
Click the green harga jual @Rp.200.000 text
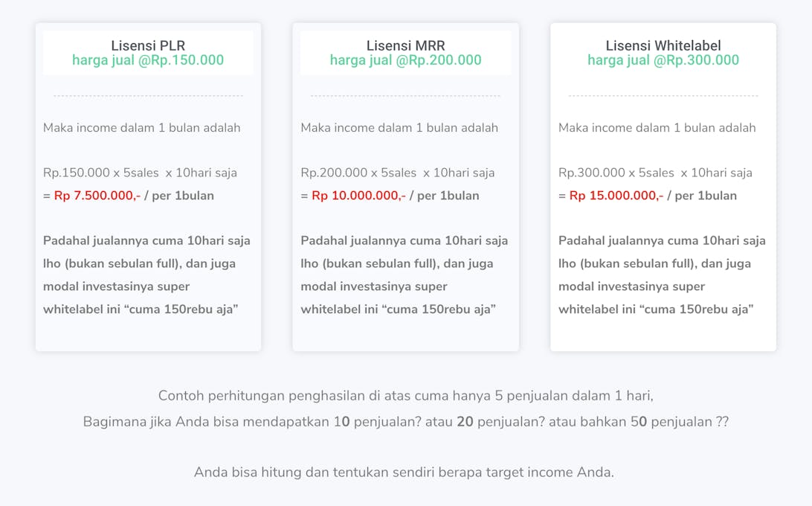coord(405,60)
